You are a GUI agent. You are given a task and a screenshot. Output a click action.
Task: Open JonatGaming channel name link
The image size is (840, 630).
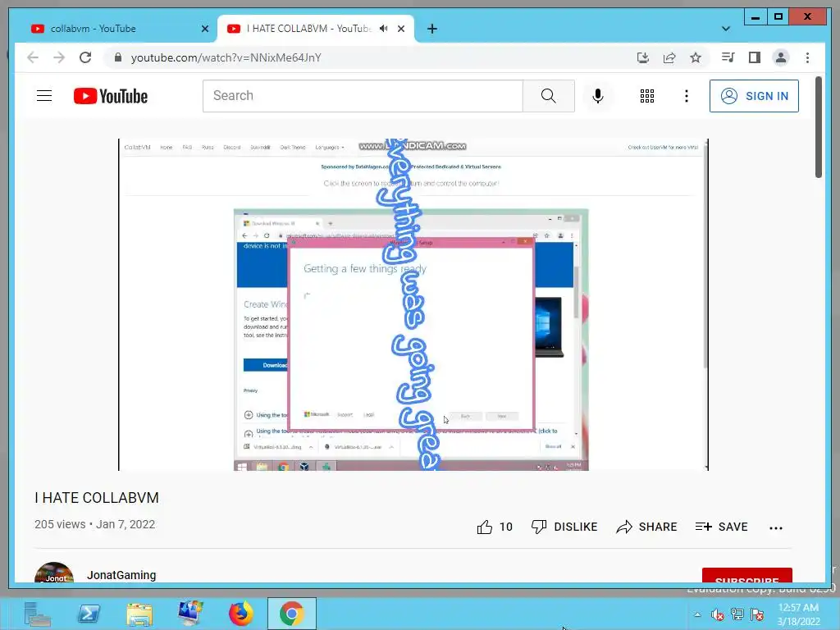click(x=121, y=575)
